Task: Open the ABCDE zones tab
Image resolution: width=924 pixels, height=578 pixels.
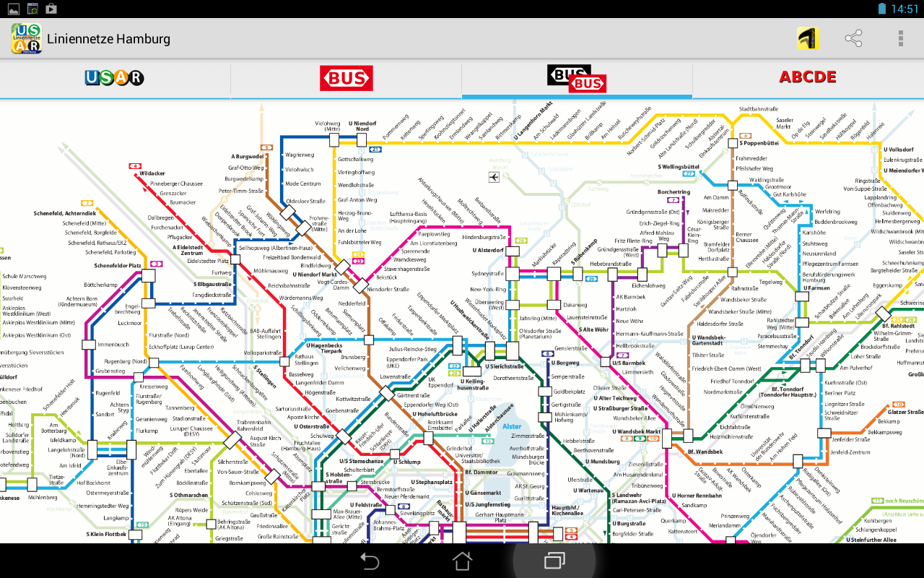Action: tap(808, 77)
